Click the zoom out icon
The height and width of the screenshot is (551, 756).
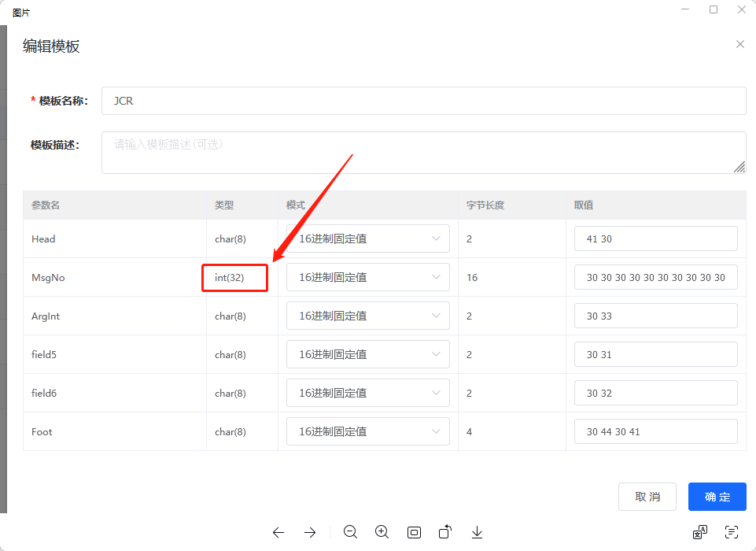coord(351,532)
